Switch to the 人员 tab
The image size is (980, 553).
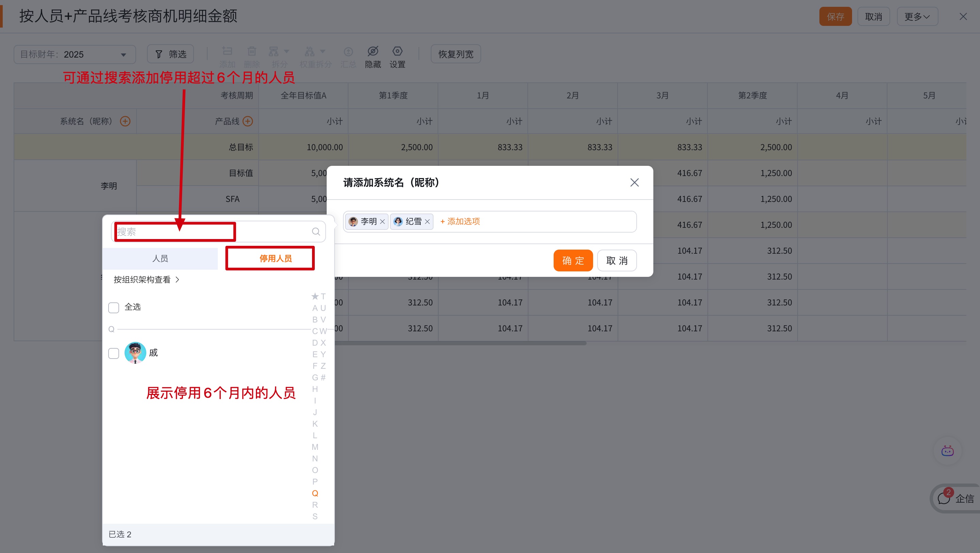pos(160,259)
